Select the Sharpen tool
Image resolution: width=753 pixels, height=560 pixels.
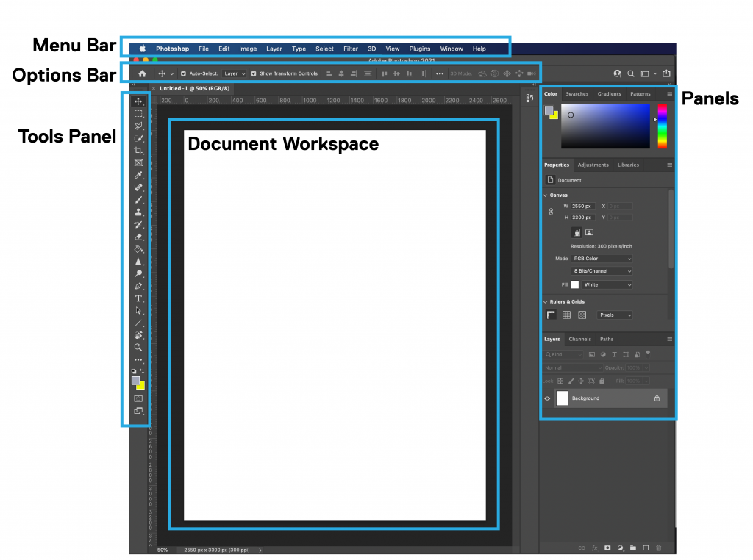pos(138,262)
